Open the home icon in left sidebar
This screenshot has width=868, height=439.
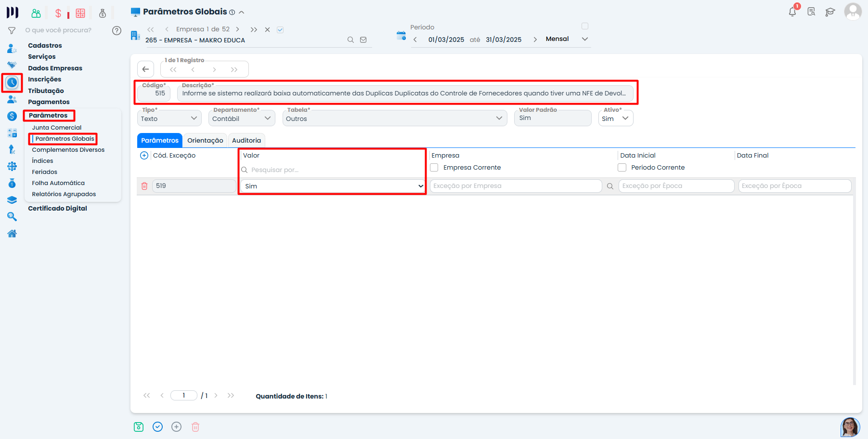pyautogui.click(x=12, y=234)
